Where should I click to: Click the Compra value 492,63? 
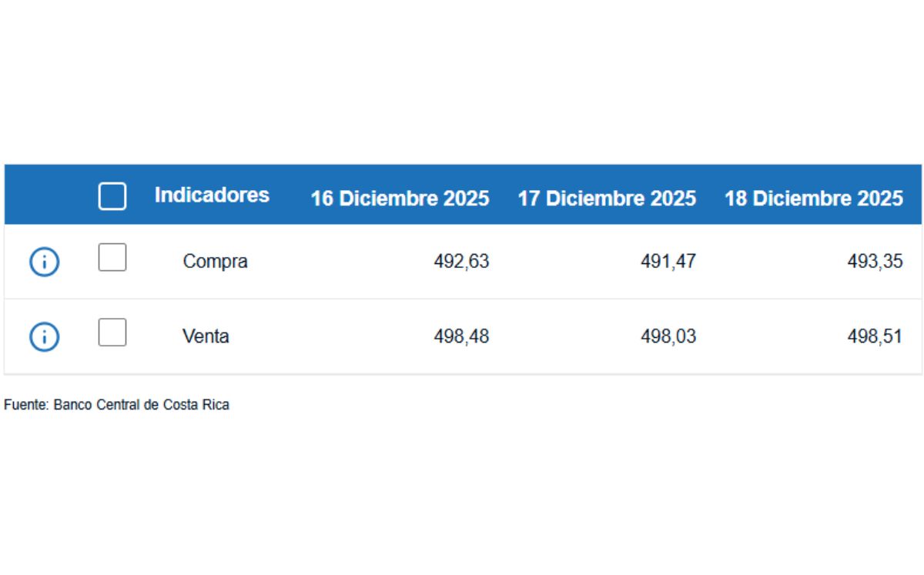(x=462, y=261)
